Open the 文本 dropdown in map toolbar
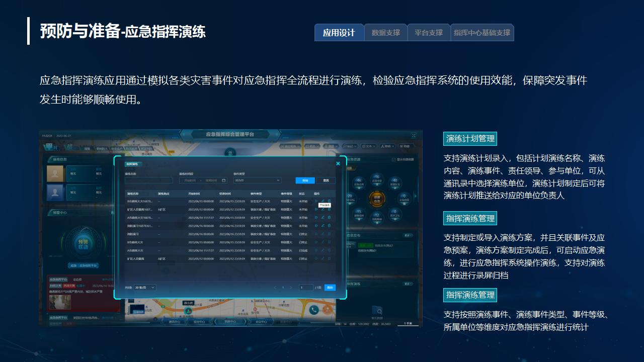The height and width of the screenshot is (362, 644). click(369, 146)
